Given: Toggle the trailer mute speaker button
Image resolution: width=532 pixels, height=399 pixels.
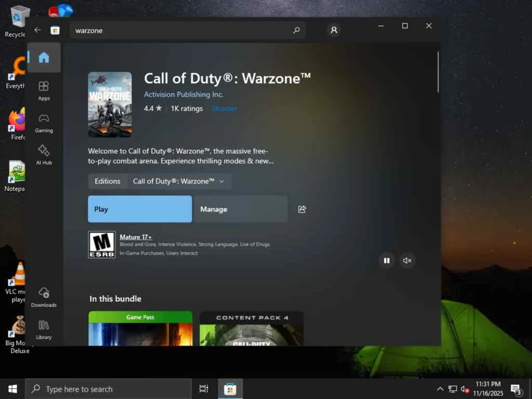Looking at the screenshot, I should tap(407, 261).
